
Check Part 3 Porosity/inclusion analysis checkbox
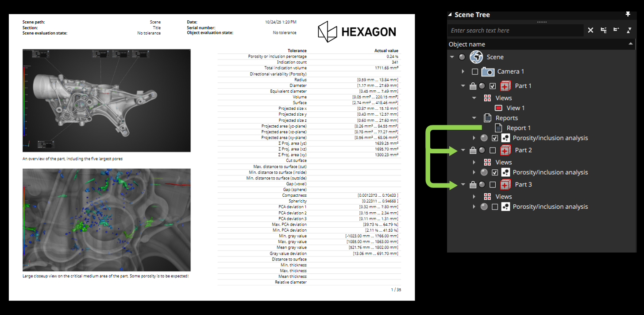click(495, 206)
